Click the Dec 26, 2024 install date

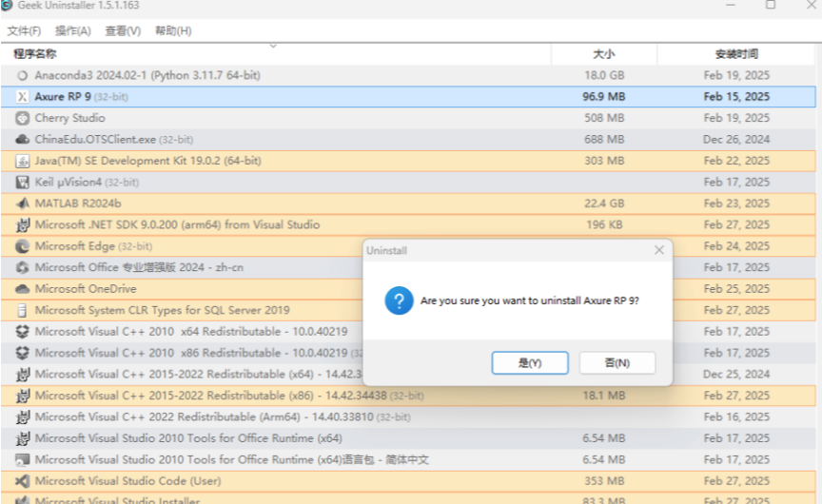(x=736, y=140)
